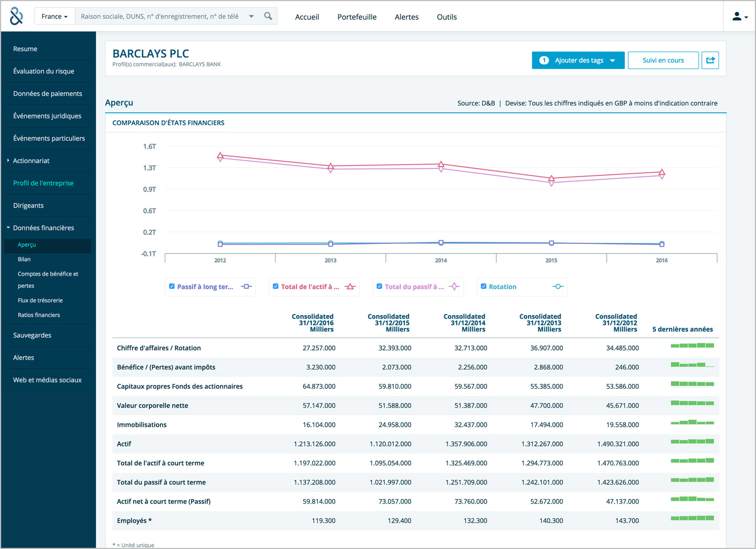
Task: Select Évaluation du risque sidebar item
Action: pyautogui.click(x=44, y=71)
